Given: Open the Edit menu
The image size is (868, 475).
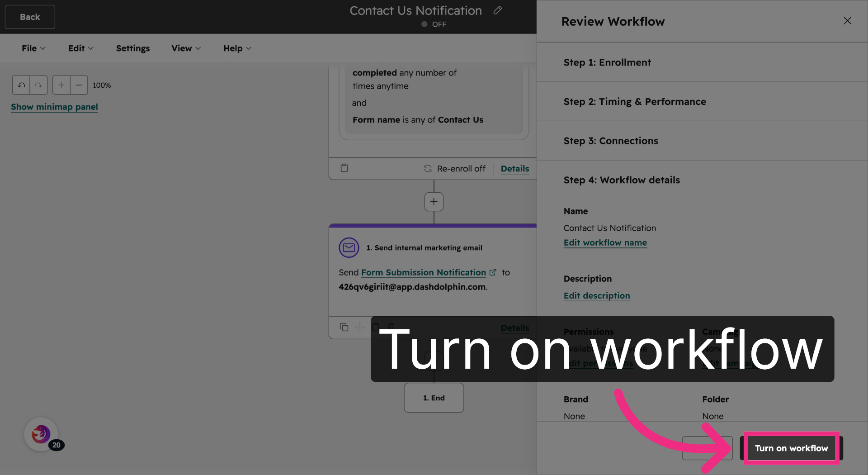Looking at the screenshot, I should pos(80,48).
